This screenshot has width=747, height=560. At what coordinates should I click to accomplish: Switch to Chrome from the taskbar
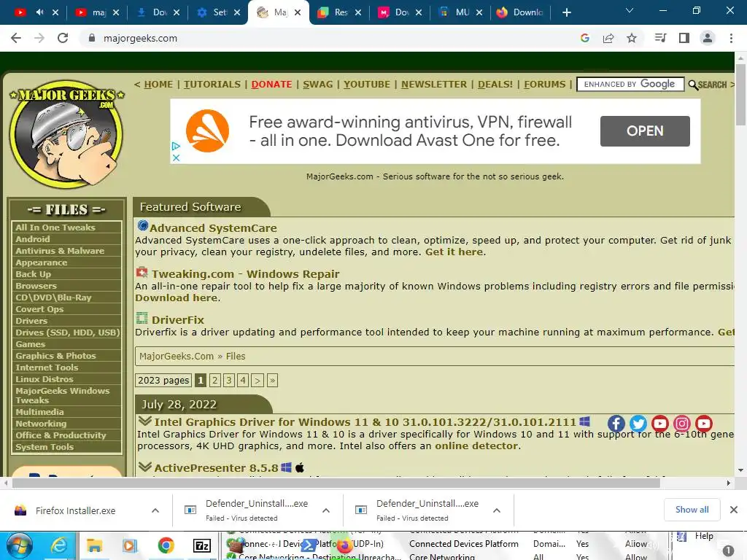(x=166, y=545)
